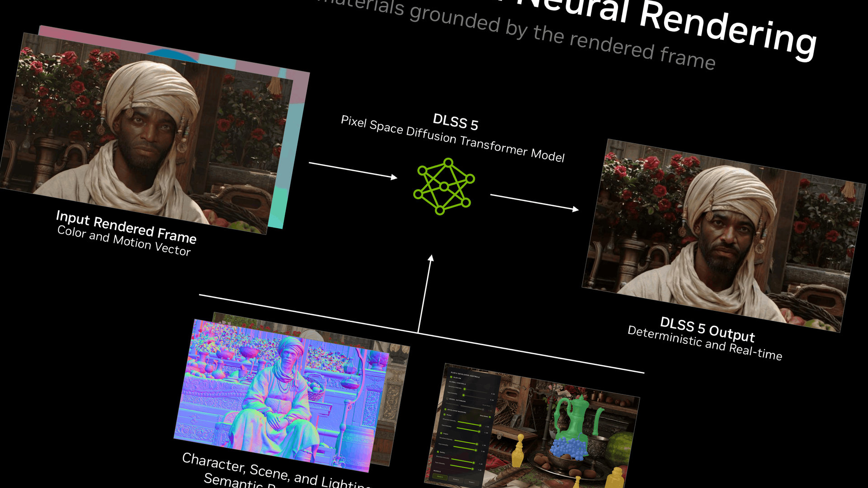Adjust Pitcher Structure Intensity slider
The width and height of the screenshot is (868, 488).
pos(469,423)
